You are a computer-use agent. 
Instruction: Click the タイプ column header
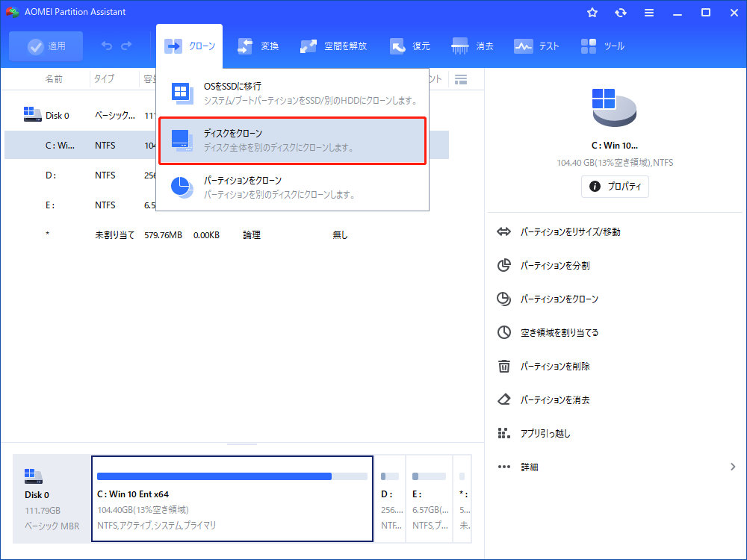click(x=104, y=79)
